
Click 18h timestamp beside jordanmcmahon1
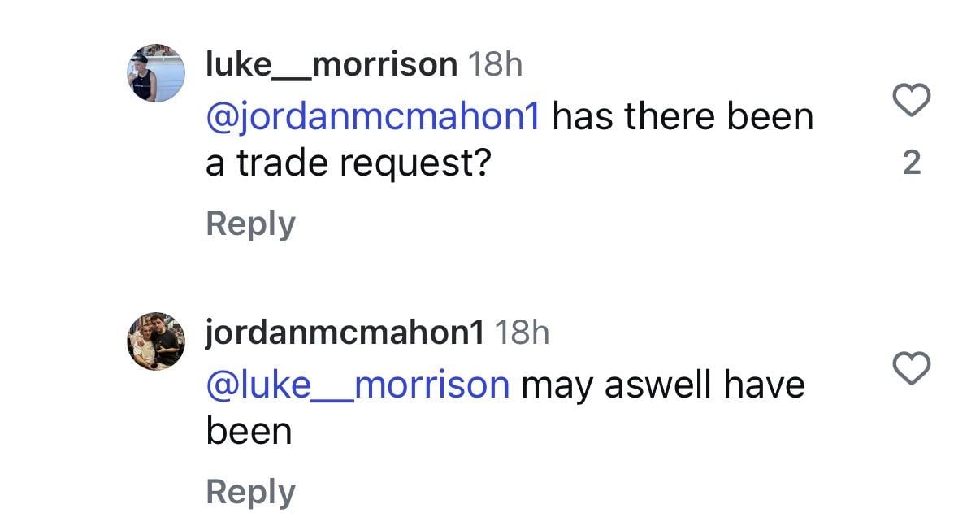(x=522, y=332)
